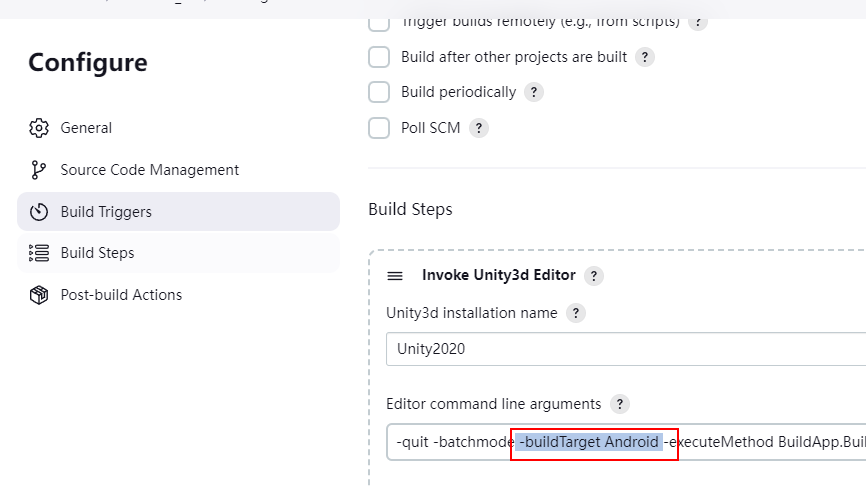Tick the Build periodically checkbox
Viewport: 866px width, 488px height.
(x=379, y=92)
